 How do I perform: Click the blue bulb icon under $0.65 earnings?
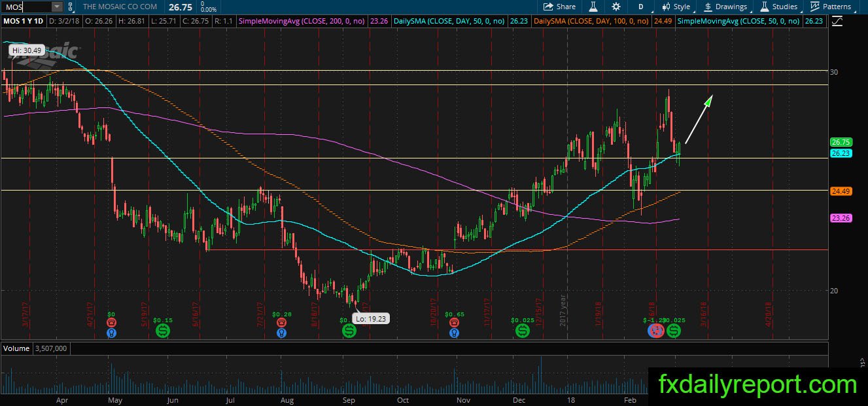coord(454,333)
